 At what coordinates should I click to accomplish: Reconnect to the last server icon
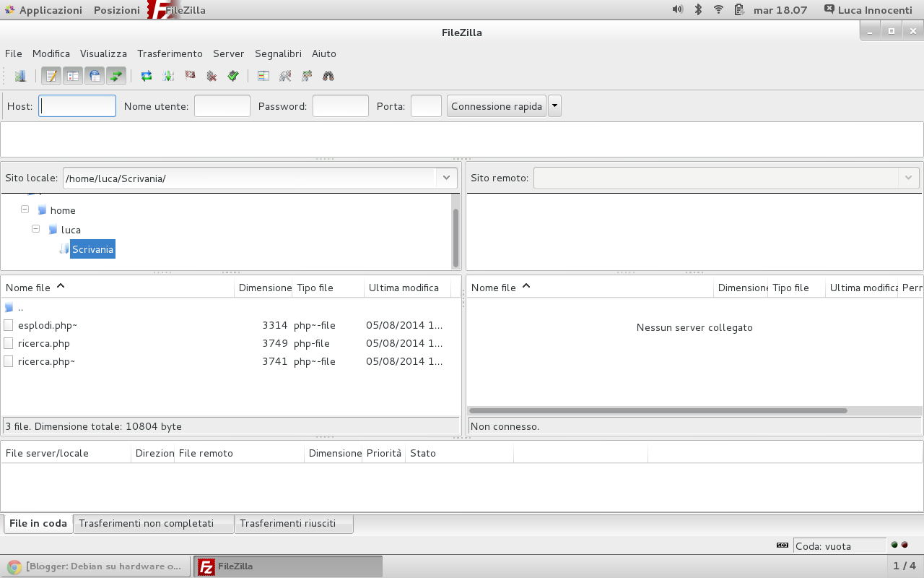pyautogui.click(x=233, y=76)
